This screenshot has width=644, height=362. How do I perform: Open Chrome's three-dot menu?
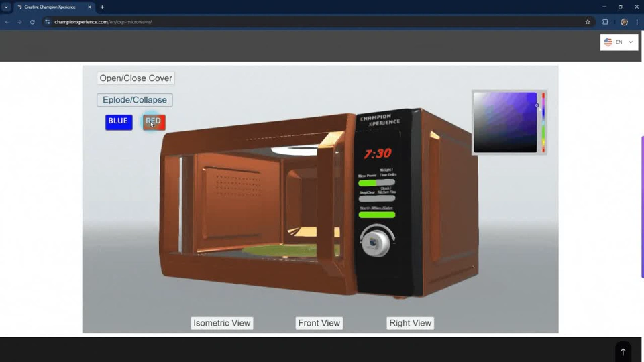coord(637,22)
